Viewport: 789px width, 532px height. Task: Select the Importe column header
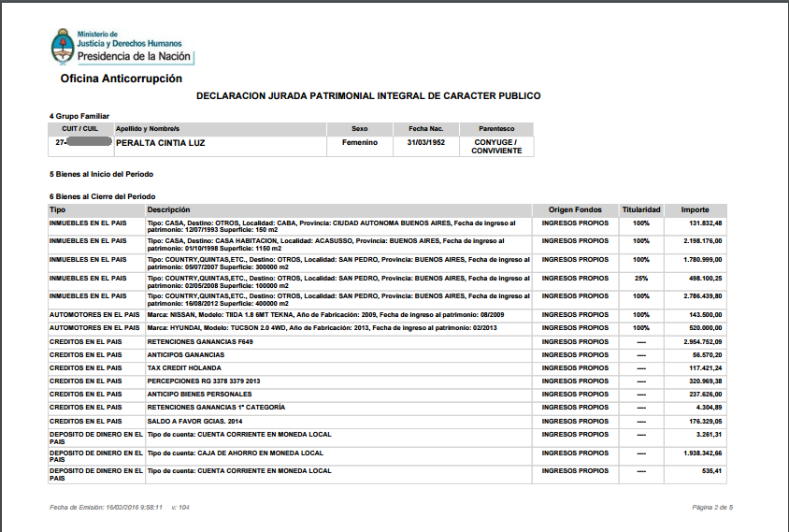(x=695, y=209)
